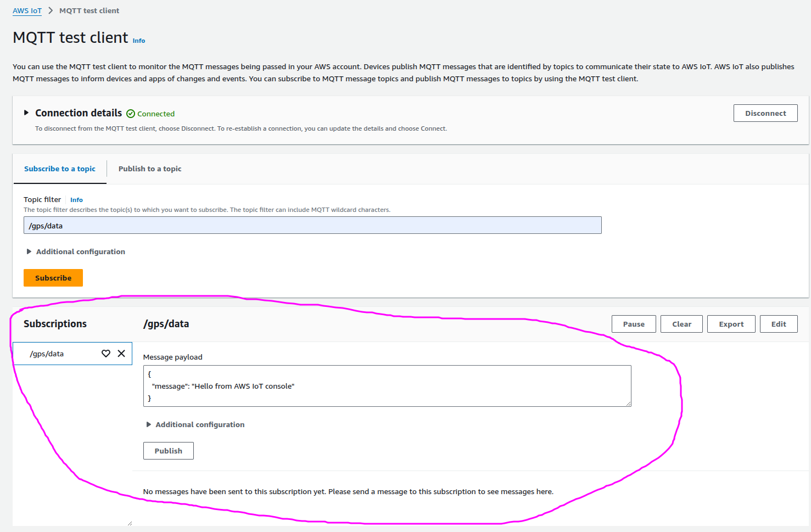Select the Subscribe to a topic tab

(x=60, y=169)
